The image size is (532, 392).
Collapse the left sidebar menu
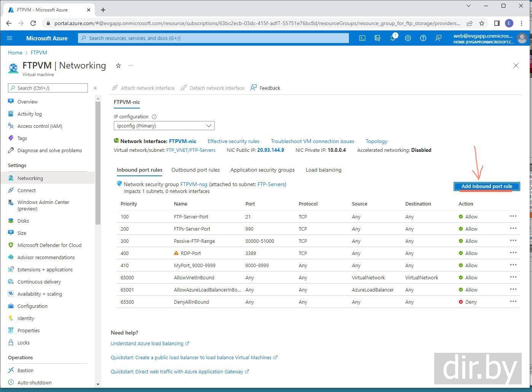pyautogui.click(x=95, y=88)
